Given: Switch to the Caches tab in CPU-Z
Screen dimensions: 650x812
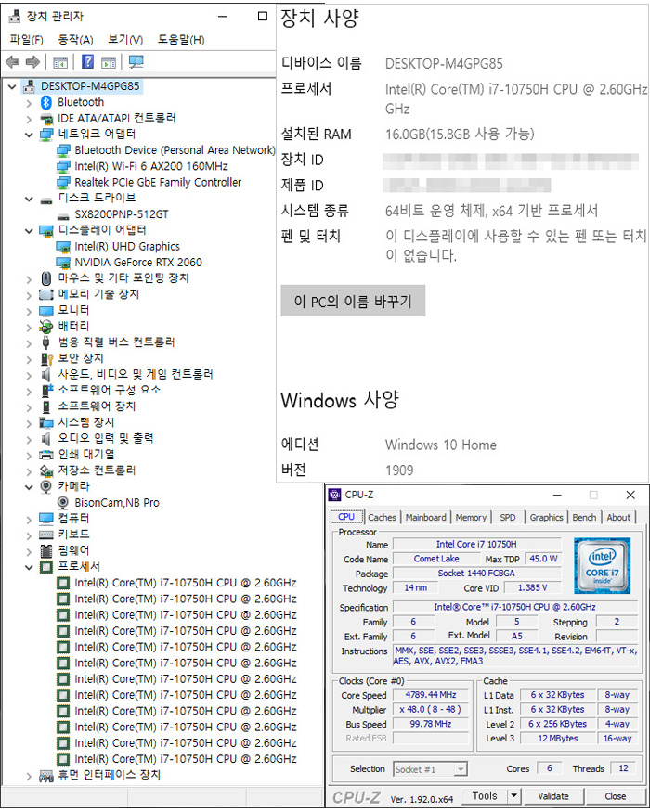Looking at the screenshot, I should 382,517.
